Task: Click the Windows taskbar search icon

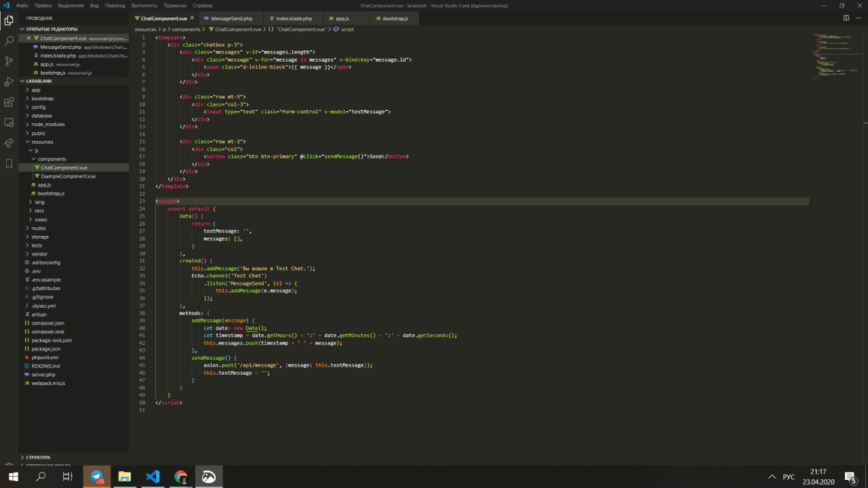Action: point(41,476)
